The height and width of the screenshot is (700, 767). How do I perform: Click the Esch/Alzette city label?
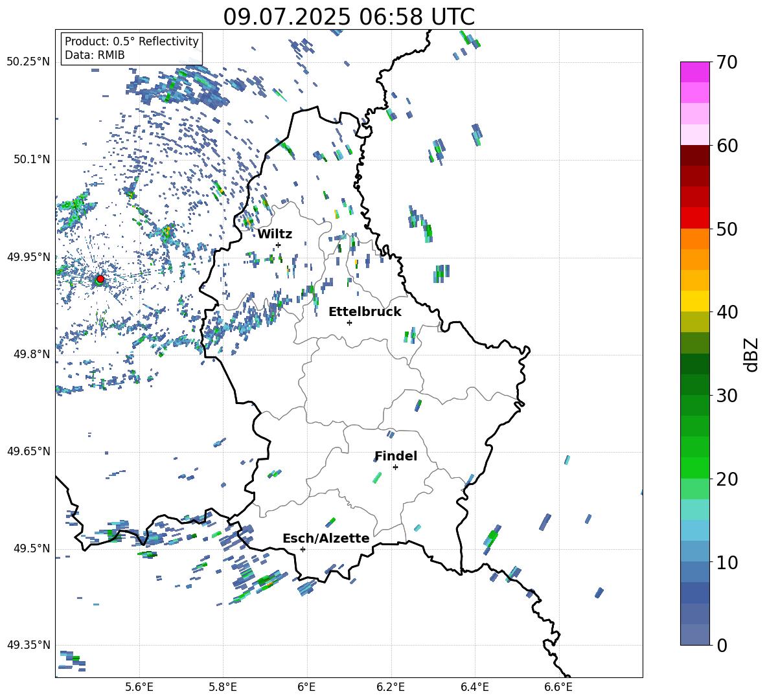point(326,538)
